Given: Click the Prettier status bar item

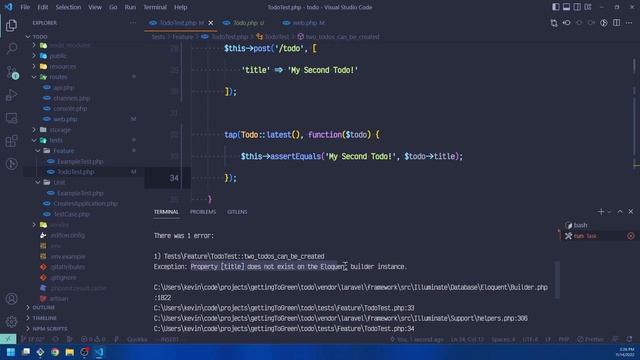Looking at the screenshot, I should click(x=590, y=339).
